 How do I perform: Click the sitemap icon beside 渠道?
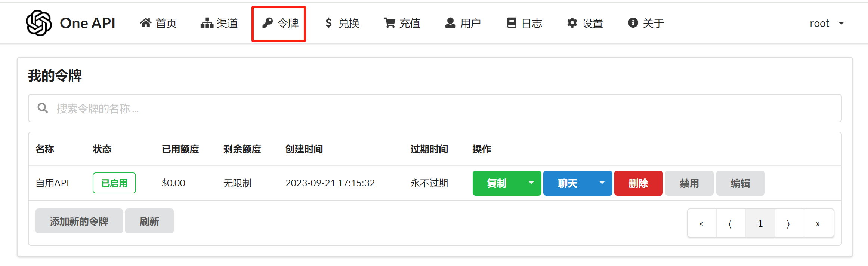(207, 23)
